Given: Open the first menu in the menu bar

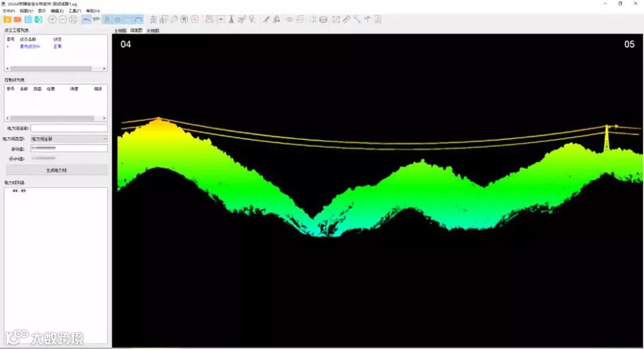Looking at the screenshot, I should pyautogui.click(x=8, y=11).
